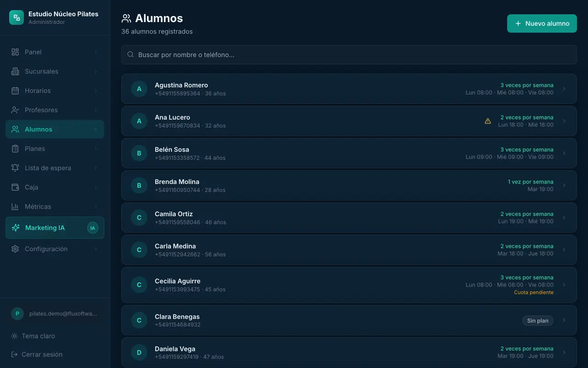Click Agustina Romero's avatar letter A

[x=139, y=89]
